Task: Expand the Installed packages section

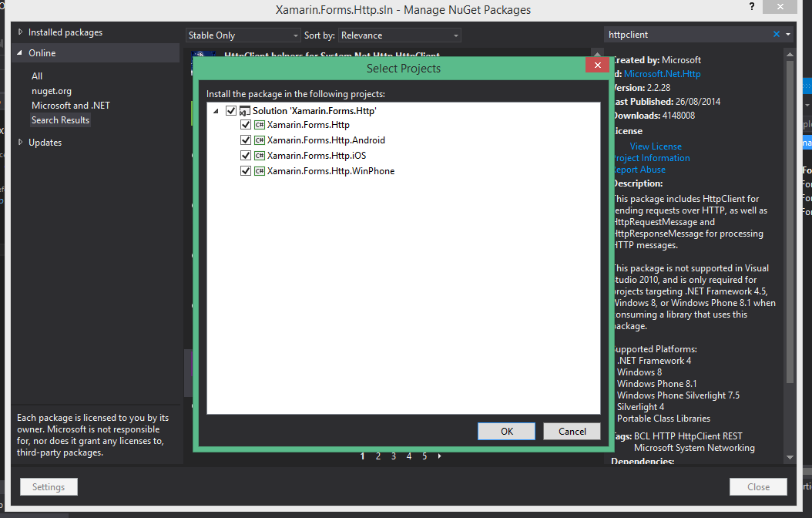Action: point(20,32)
